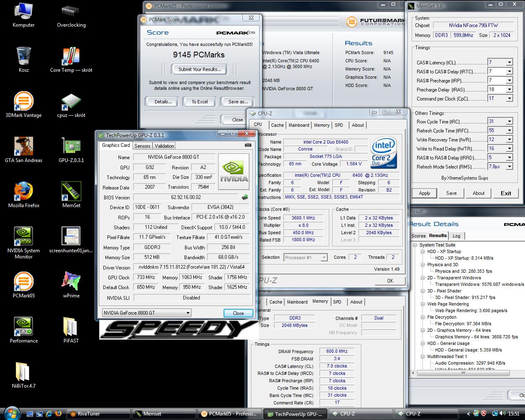Viewport: 525px width, 420px height.
Task: Click the To Excel button
Action: pos(200,102)
